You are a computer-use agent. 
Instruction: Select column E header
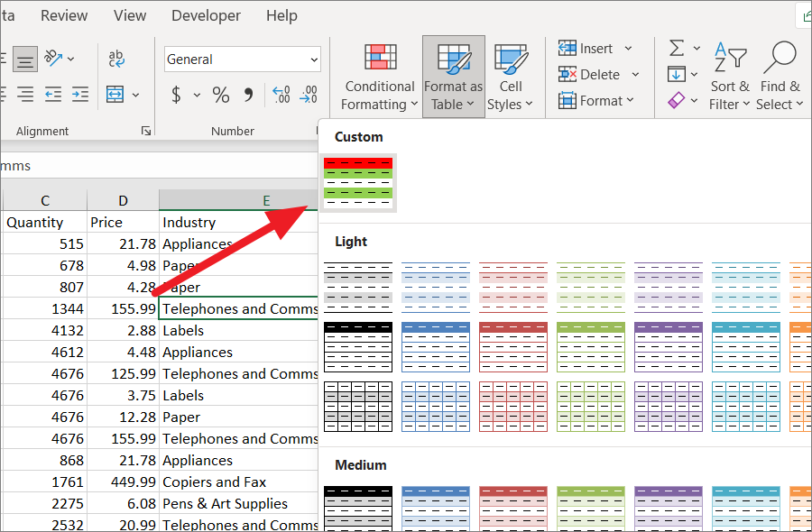[239, 200]
